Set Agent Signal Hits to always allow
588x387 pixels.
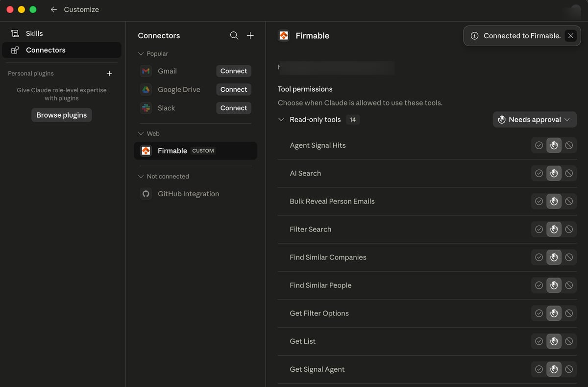[x=539, y=145]
